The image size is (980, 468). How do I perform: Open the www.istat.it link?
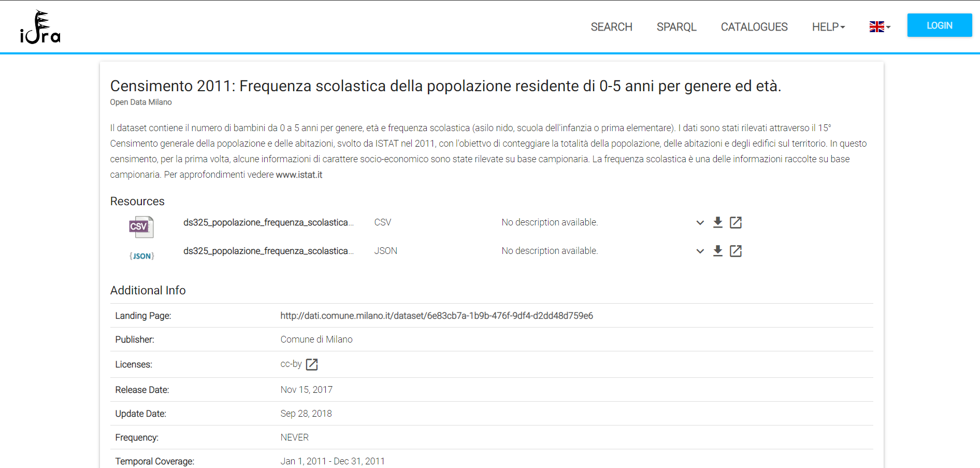[x=299, y=175]
